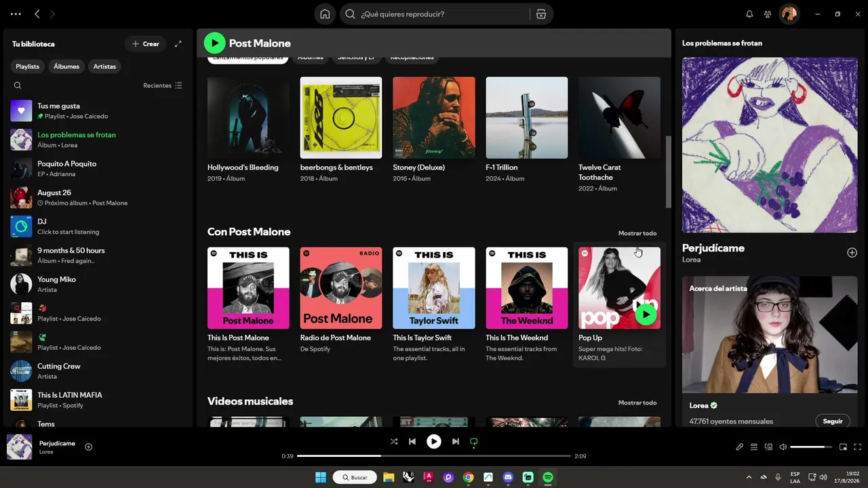Show all Videos musicales

[x=637, y=403]
